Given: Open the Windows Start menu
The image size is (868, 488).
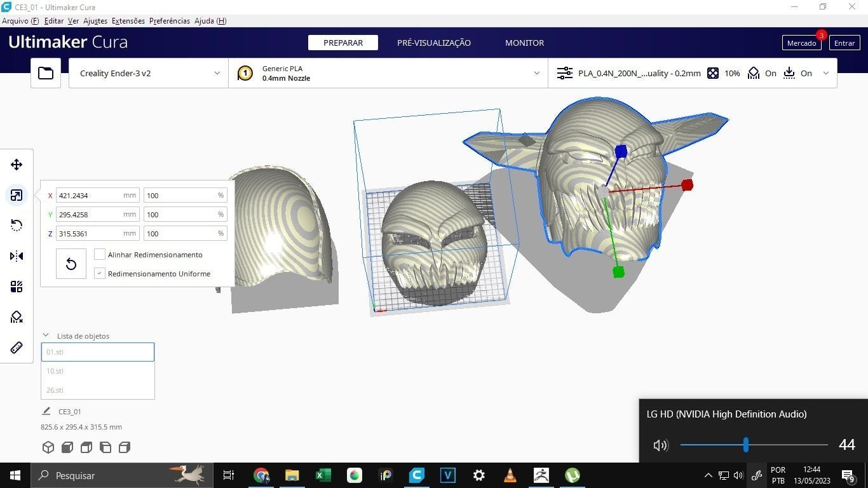Looking at the screenshot, I should tap(15, 475).
